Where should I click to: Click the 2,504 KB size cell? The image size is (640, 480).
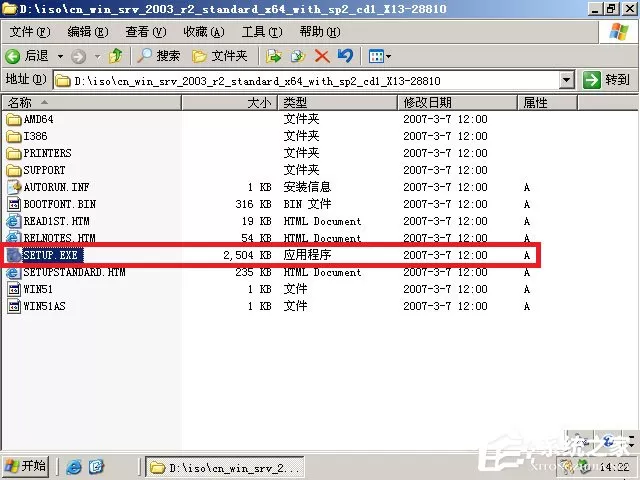coord(247,255)
